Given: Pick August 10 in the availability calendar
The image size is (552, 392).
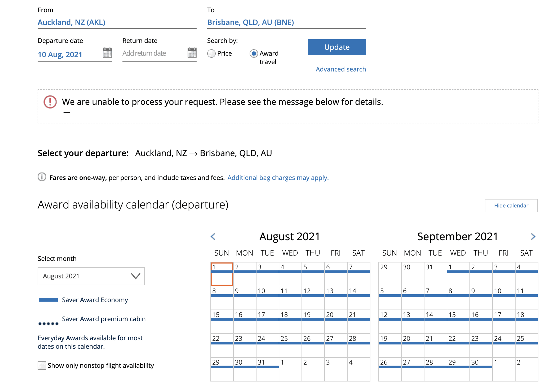Looking at the screenshot, I should [267, 298].
